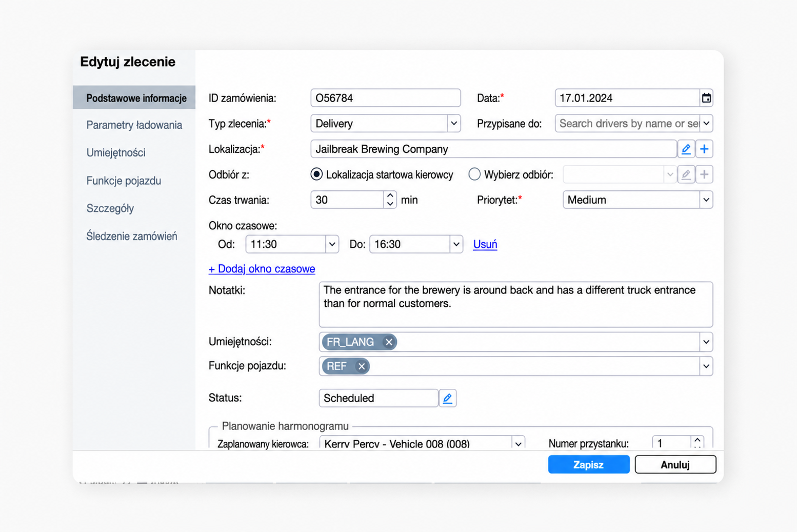This screenshot has width=797, height=532.
Task: Open the Do time 16:30 dropdown
Action: point(456,244)
